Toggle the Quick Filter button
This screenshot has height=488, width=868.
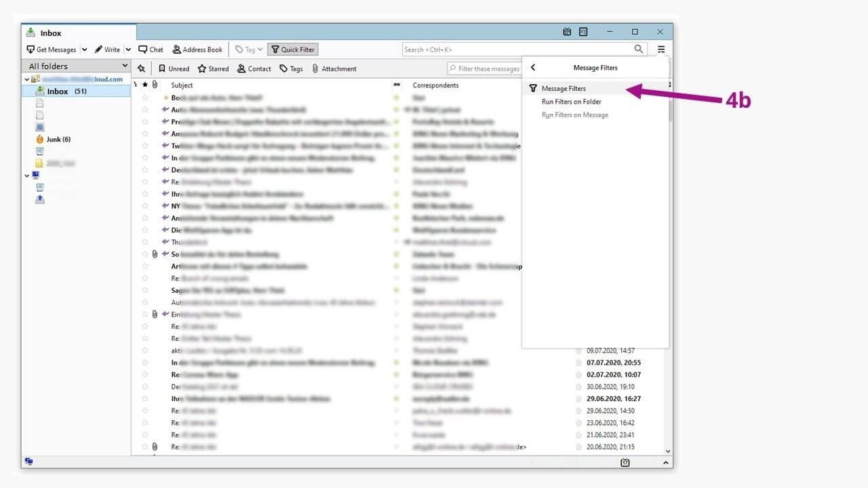coord(293,49)
